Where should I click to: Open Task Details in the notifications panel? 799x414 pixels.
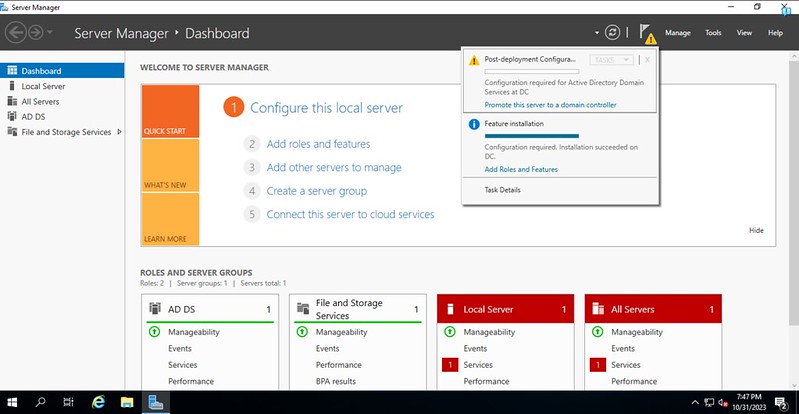point(502,190)
